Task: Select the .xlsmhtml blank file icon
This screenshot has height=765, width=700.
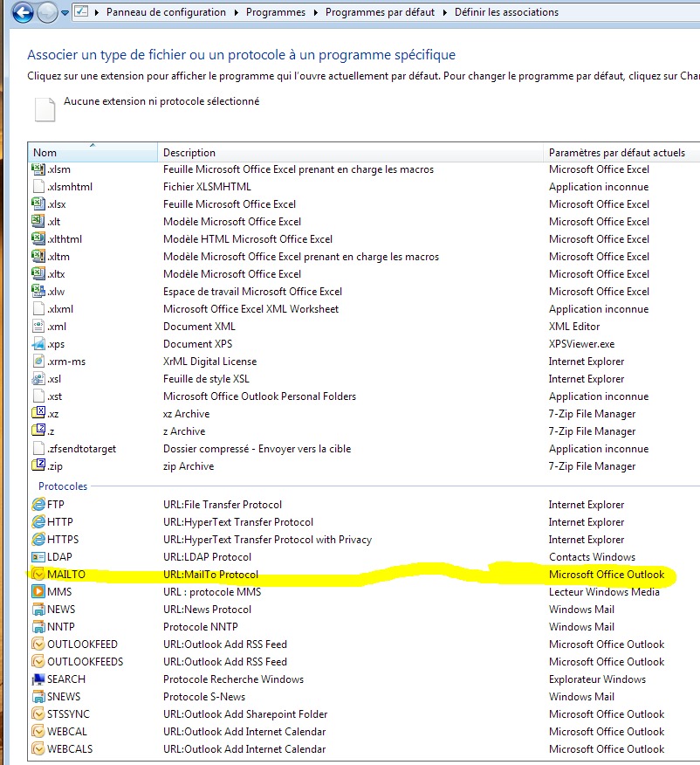Action: click(38, 186)
